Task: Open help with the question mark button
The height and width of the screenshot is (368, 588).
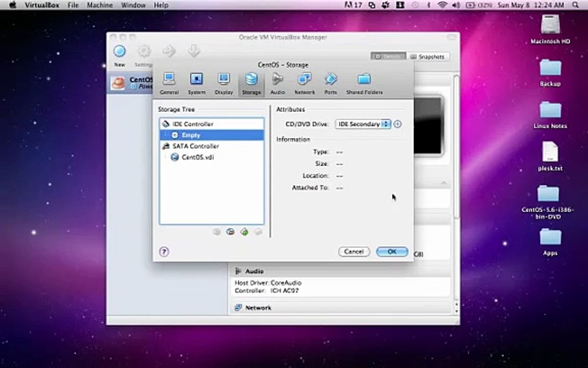Action: pyautogui.click(x=164, y=251)
